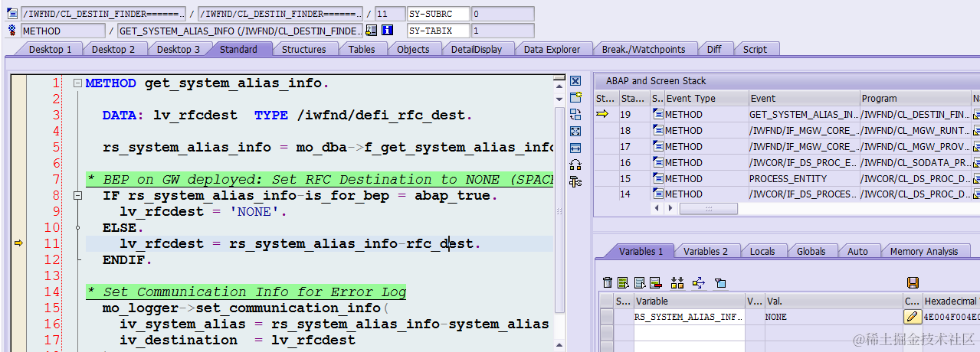Click the Variable column header
This screenshot has width=980, height=352.
(689, 301)
